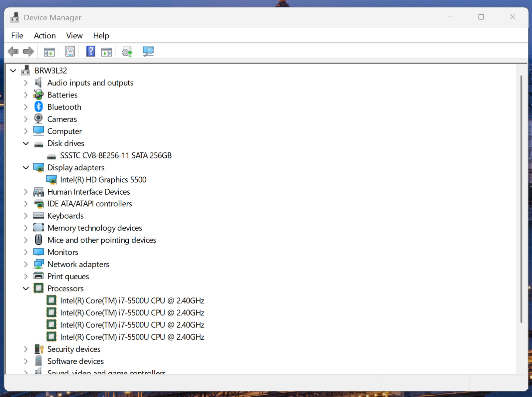Click the Audio inputs and outputs speaker icon
The width and height of the screenshot is (532, 397).
point(39,83)
